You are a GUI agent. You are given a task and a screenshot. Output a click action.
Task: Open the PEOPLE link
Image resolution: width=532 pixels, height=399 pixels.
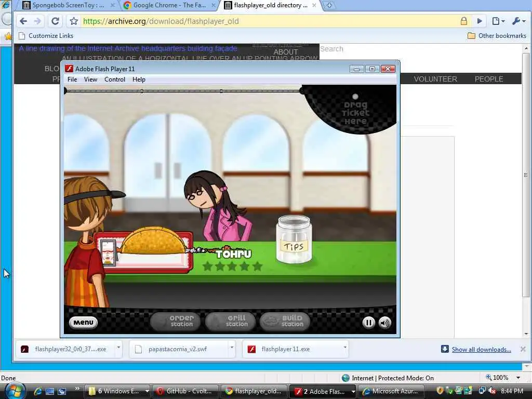click(x=488, y=79)
